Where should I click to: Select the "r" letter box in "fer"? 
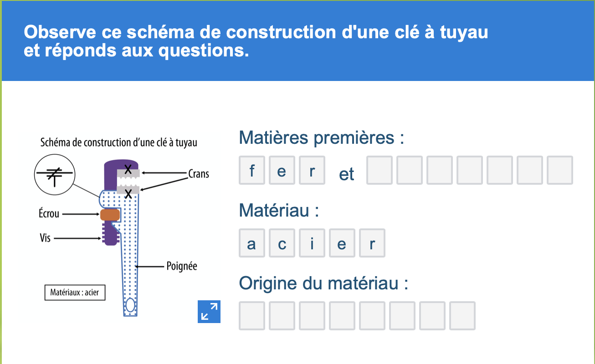click(x=312, y=170)
